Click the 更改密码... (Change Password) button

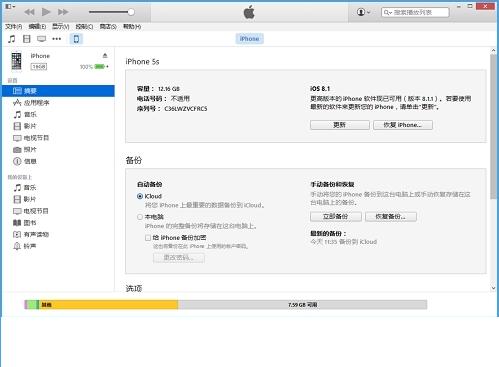(179, 258)
